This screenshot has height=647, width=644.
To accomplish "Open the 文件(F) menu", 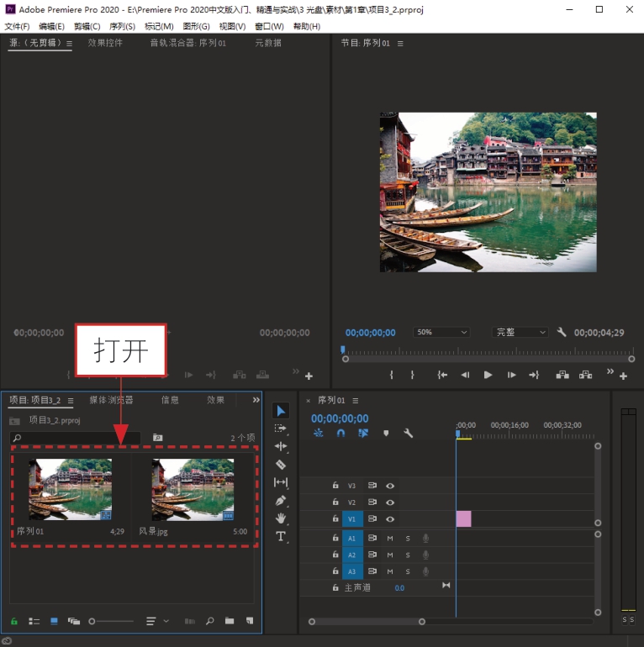I will coord(17,26).
